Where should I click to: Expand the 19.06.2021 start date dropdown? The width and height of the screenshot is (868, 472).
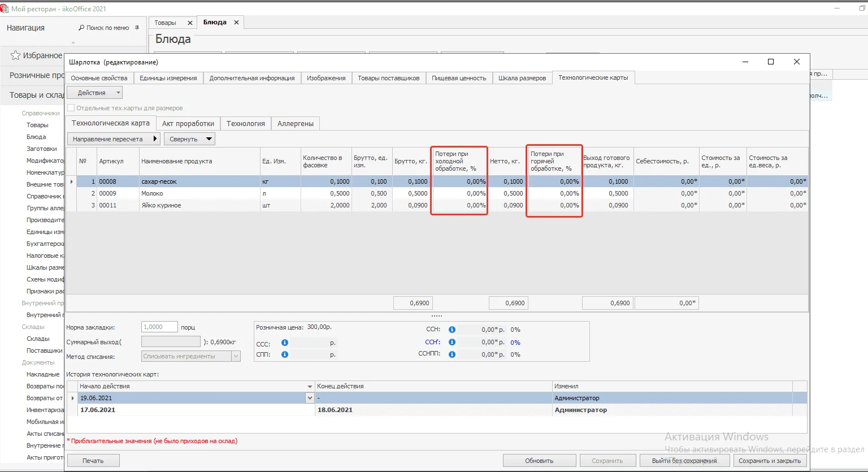(310, 398)
